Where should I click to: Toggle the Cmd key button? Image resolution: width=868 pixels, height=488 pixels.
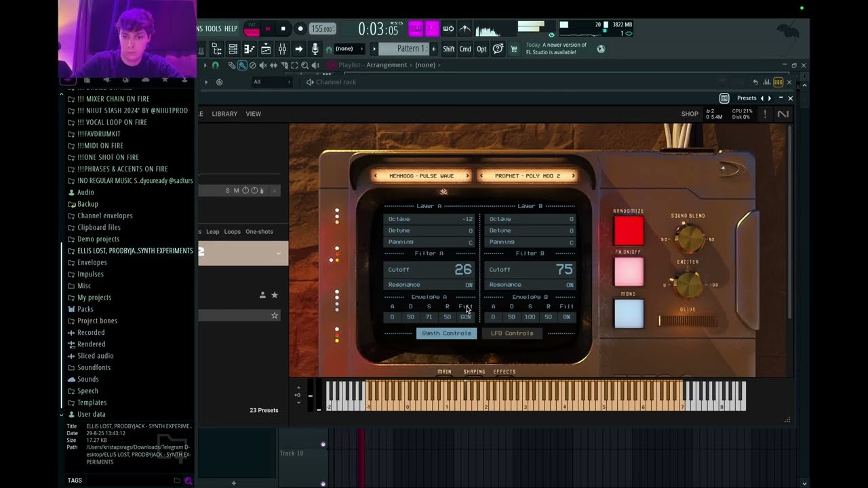click(x=465, y=49)
